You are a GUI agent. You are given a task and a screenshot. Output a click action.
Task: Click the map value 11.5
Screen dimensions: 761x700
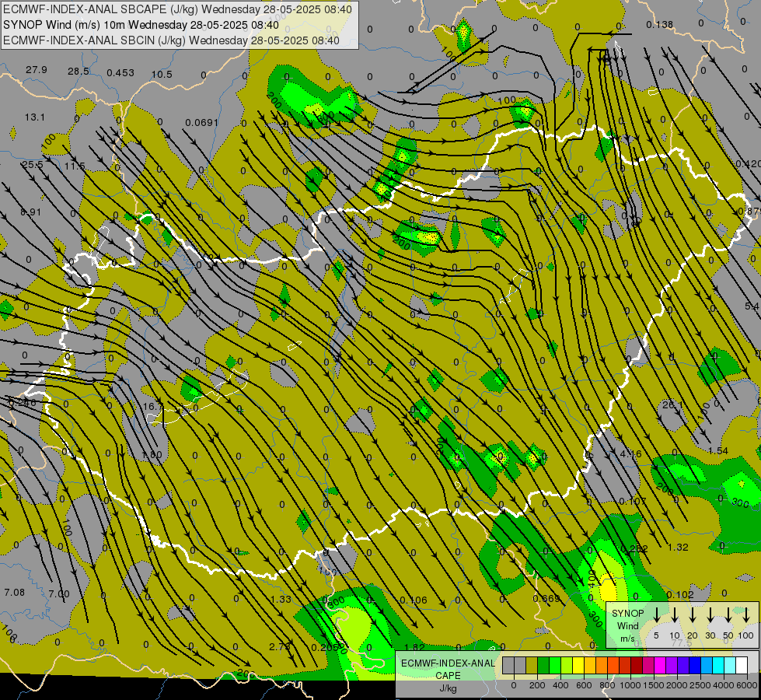[75, 166]
